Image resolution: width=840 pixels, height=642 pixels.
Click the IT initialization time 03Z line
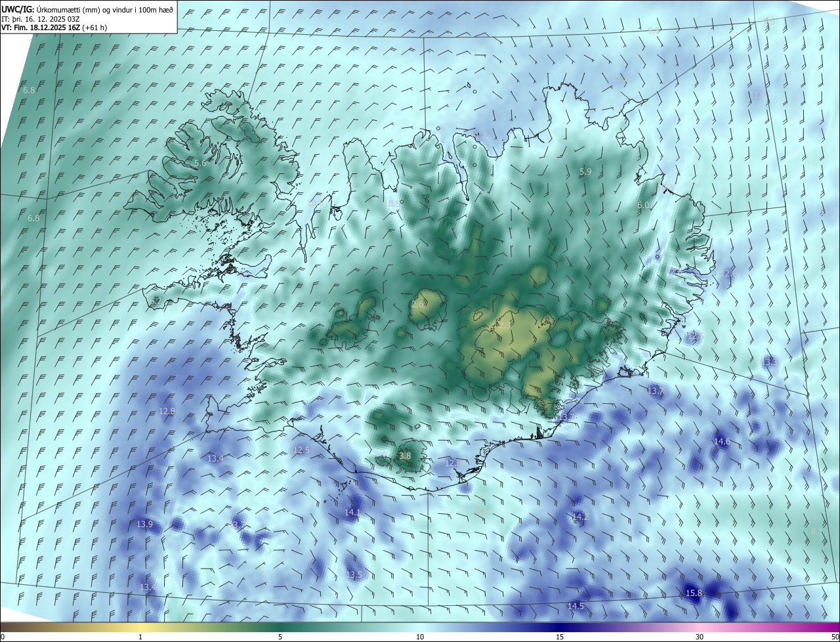tap(41, 19)
